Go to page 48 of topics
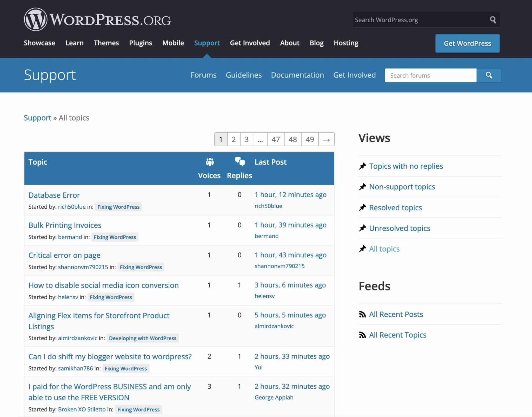This screenshot has height=417, width=532. [x=293, y=139]
